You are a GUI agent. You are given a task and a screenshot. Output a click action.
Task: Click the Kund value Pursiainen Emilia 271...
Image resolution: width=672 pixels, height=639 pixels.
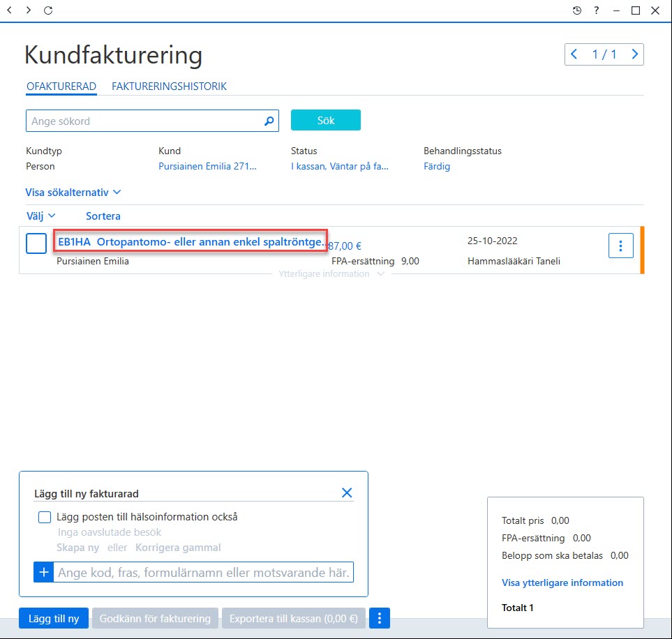207,166
